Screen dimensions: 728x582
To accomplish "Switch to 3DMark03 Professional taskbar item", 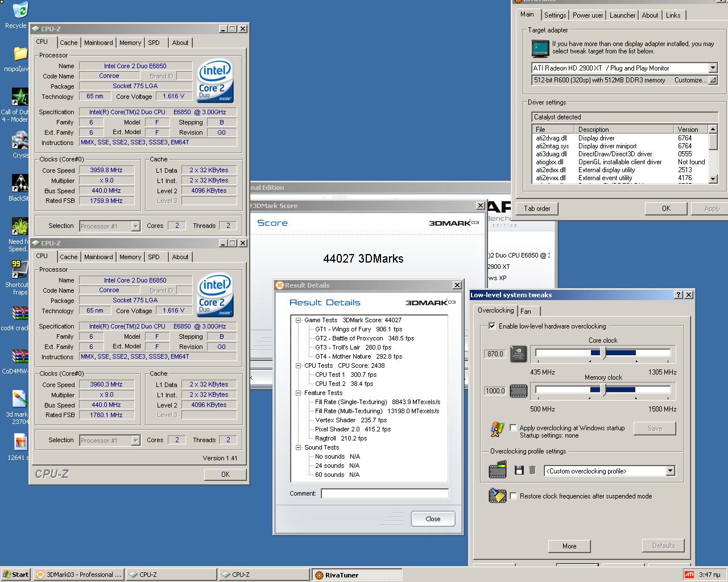I will coord(78,575).
